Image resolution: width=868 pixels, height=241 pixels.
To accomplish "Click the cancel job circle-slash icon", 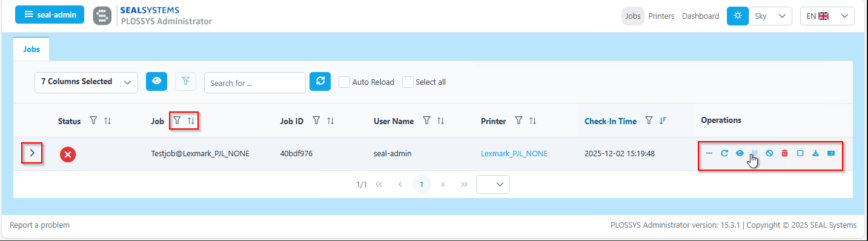I will (769, 154).
